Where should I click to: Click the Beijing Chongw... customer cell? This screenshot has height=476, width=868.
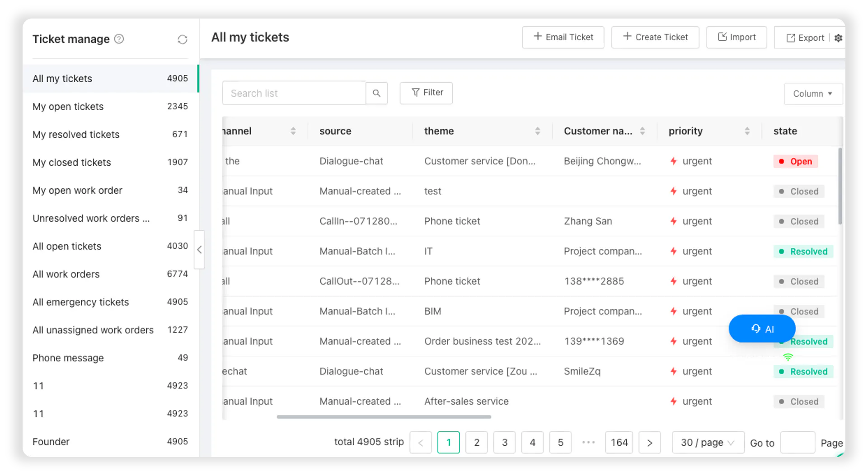[602, 161]
